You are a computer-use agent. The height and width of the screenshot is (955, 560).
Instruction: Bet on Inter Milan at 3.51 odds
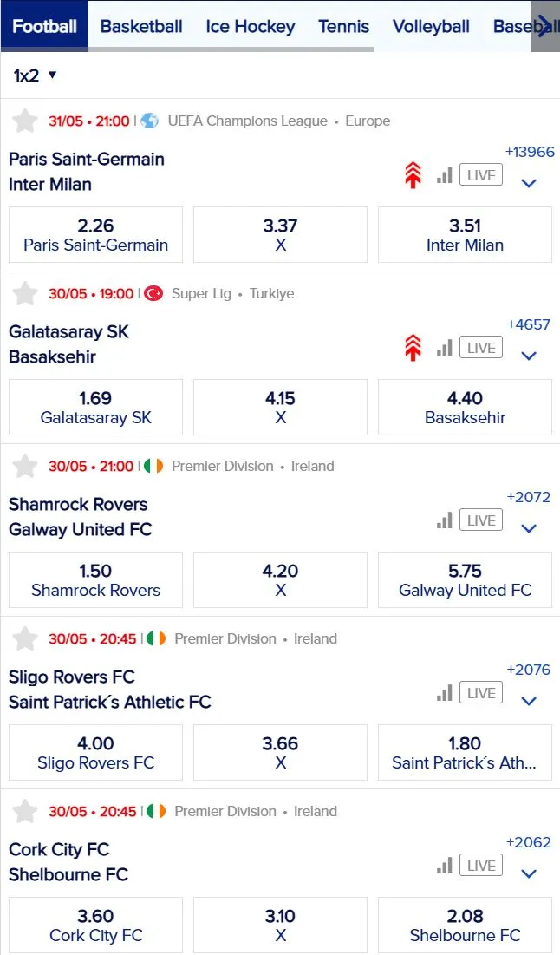(x=465, y=235)
